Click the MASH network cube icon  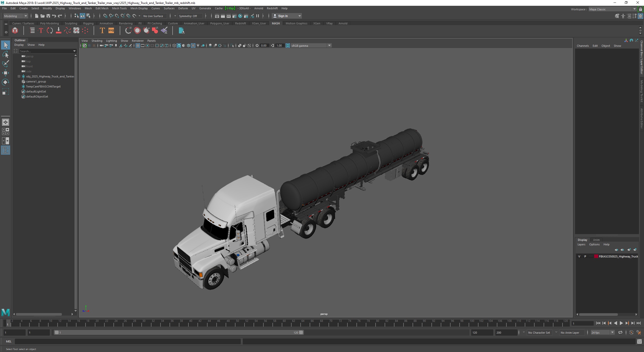click(15, 31)
